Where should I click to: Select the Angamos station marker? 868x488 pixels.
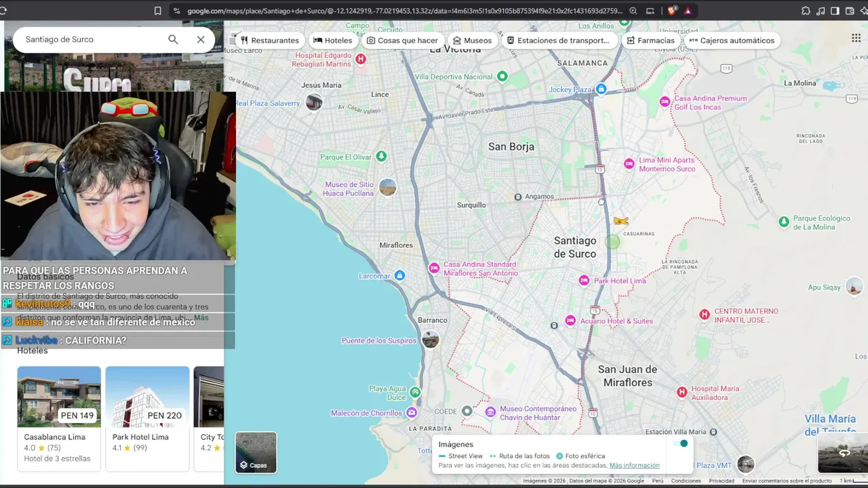tap(518, 197)
